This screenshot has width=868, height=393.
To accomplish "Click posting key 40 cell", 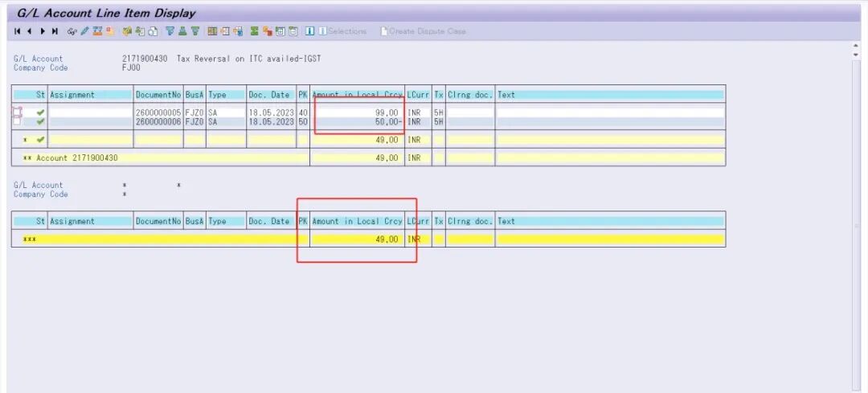I will click(x=303, y=113).
